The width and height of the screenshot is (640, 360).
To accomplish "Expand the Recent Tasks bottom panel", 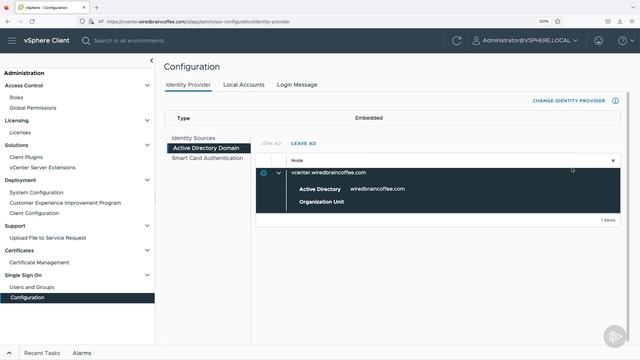I will [x=9, y=353].
